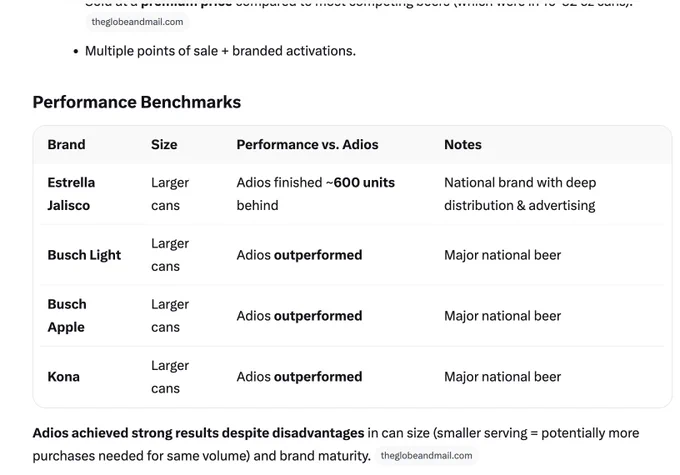Viewport: 680px width, 475px height.
Task: Click the National brand with deep distribution note
Action: [x=520, y=194]
